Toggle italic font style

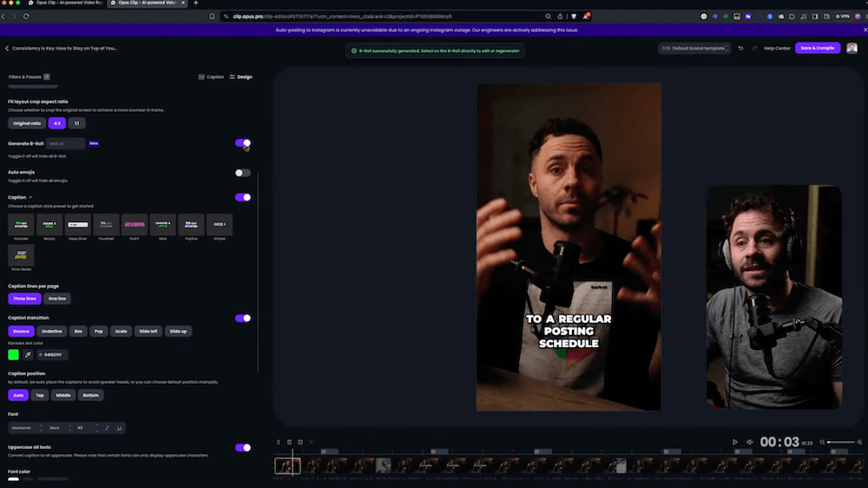tap(107, 427)
